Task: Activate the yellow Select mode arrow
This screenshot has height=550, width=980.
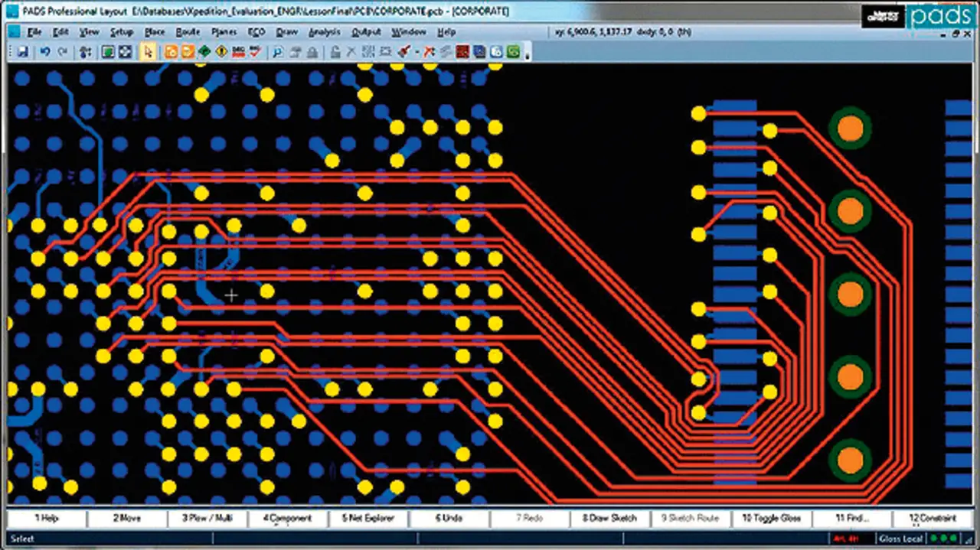Action: point(149,52)
